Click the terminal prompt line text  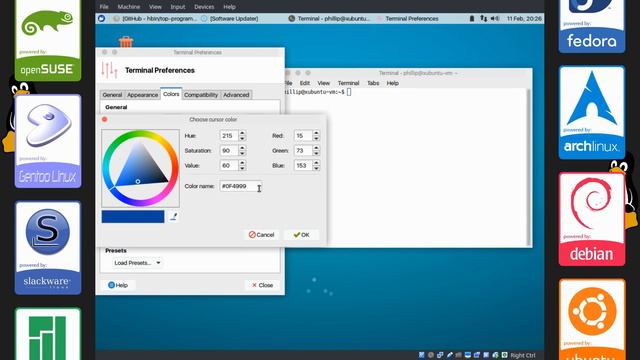pyautogui.click(x=315, y=92)
